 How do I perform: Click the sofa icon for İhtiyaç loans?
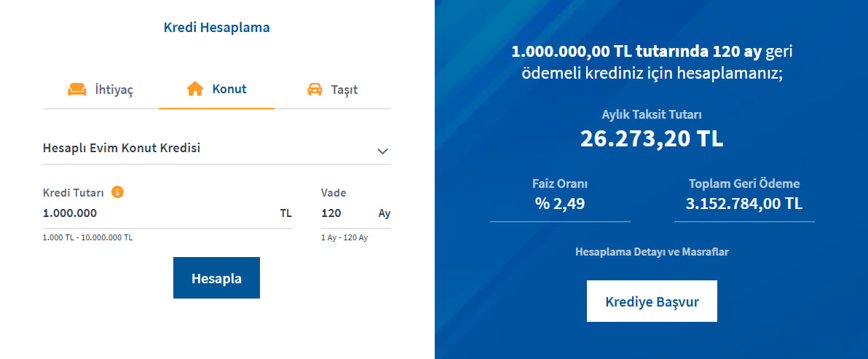(77, 90)
